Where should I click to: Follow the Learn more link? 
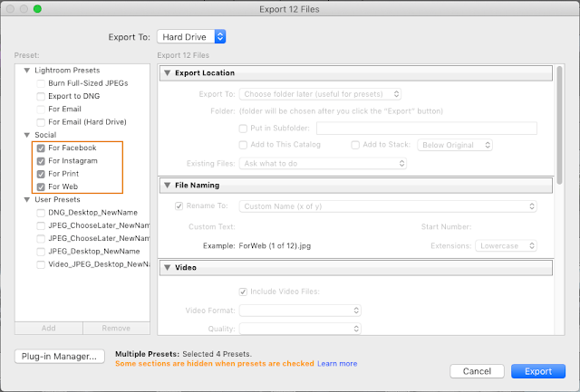click(x=336, y=363)
